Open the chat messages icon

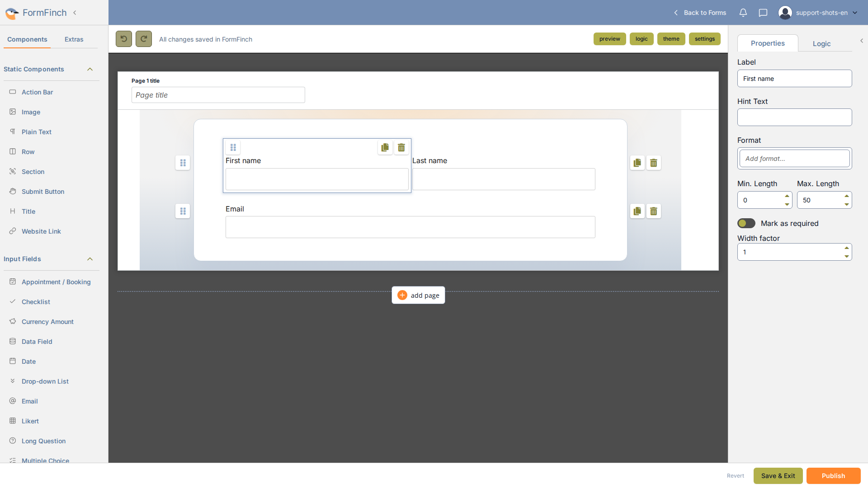pos(763,13)
